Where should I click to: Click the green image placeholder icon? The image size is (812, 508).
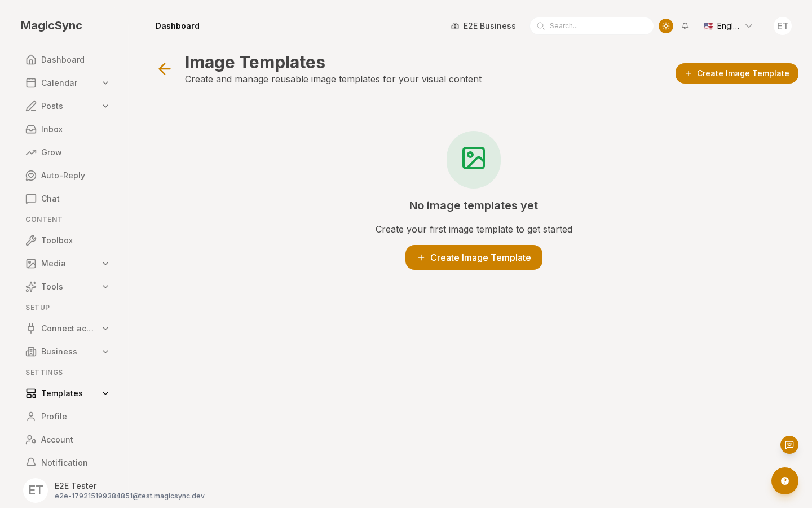tap(474, 159)
